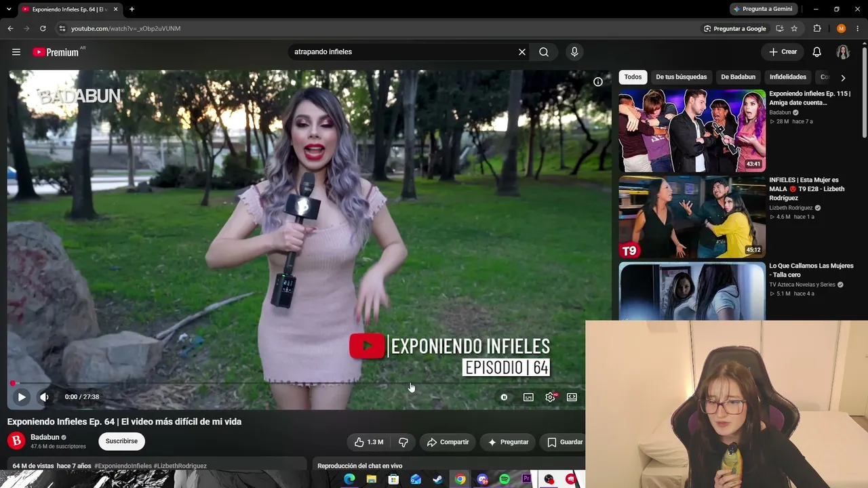The width and height of the screenshot is (868, 488).
Task: Click Preguntar a Google lens button
Action: coord(735,28)
